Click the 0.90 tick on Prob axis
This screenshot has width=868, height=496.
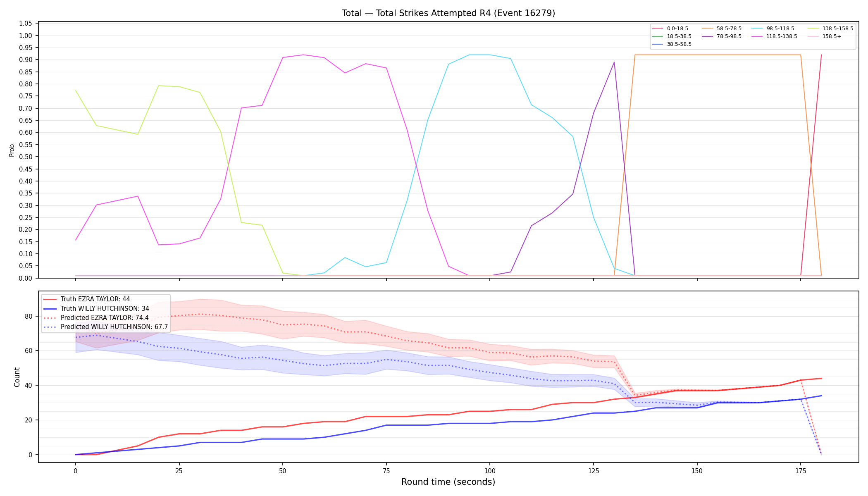tap(26, 60)
